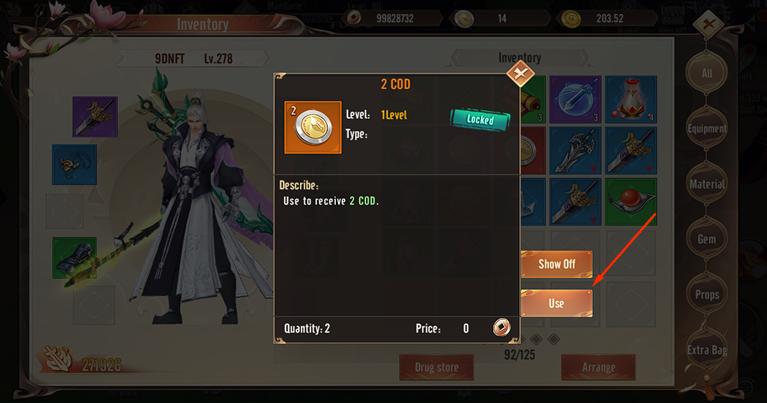Select the red orb on green tile
767x403 pixels.
point(631,202)
